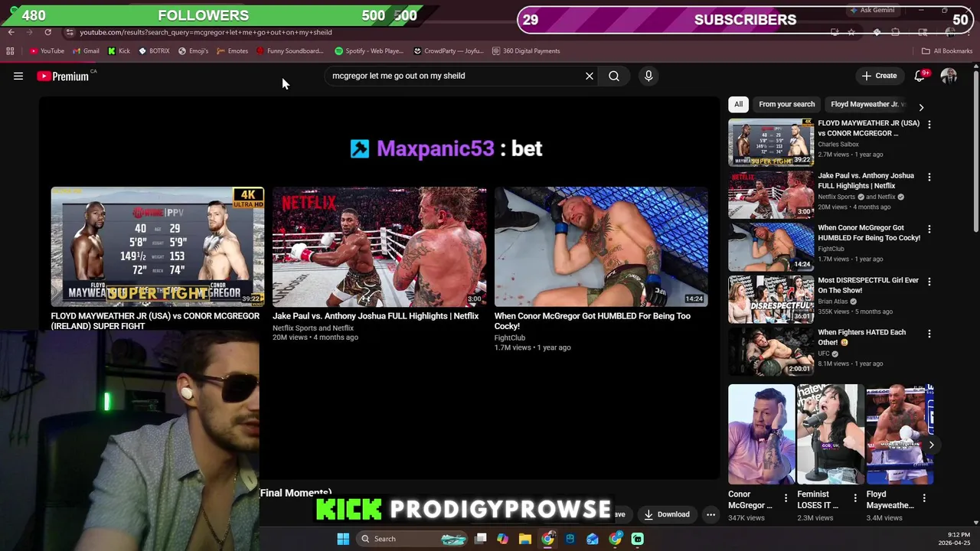Viewport: 980px width, 551px height.
Task: Open the All Bookmarks folder
Action: click(x=947, y=51)
